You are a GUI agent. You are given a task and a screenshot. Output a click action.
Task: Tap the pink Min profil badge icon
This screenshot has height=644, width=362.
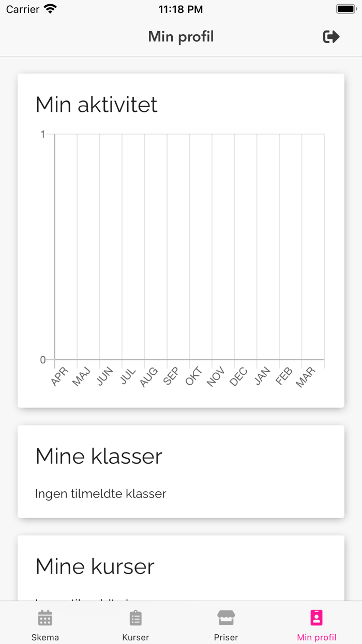pyautogui.click(x=316, y=618)
